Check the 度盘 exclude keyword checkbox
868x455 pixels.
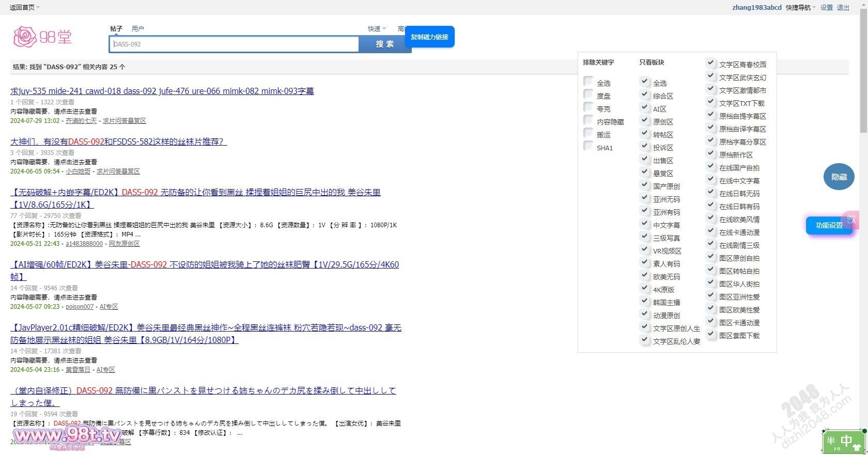click(x=588, y=95)
